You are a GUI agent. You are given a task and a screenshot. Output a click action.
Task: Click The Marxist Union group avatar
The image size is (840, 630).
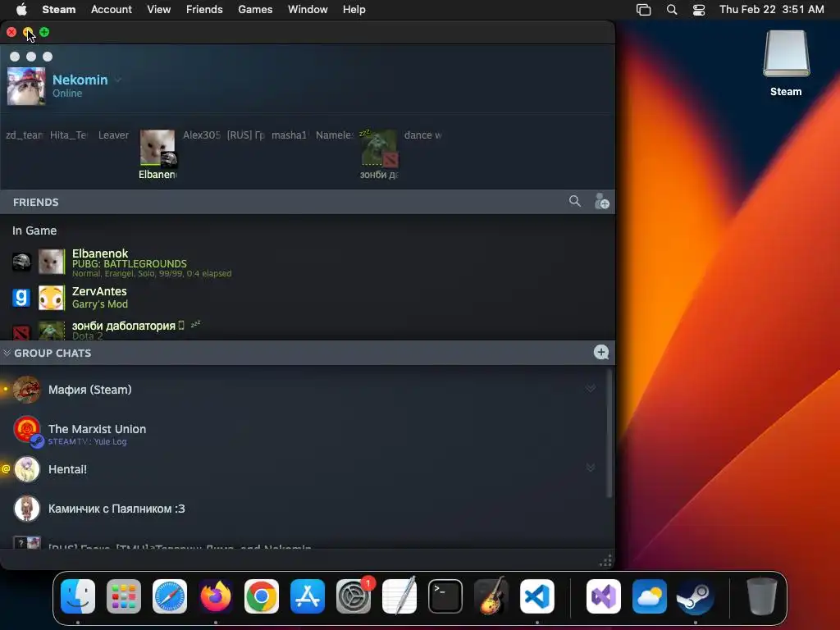pos(26,430)
